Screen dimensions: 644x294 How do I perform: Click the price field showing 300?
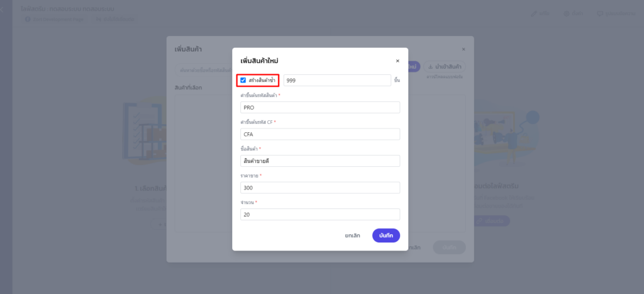click(320, 188)
